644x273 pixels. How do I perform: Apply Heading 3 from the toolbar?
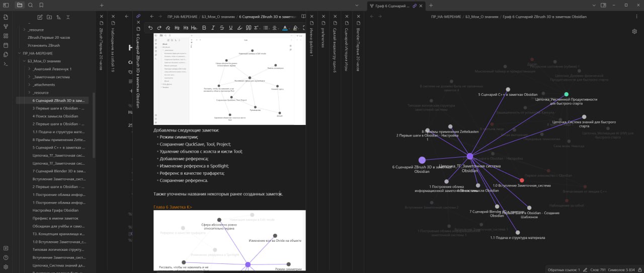click(186, 28)
